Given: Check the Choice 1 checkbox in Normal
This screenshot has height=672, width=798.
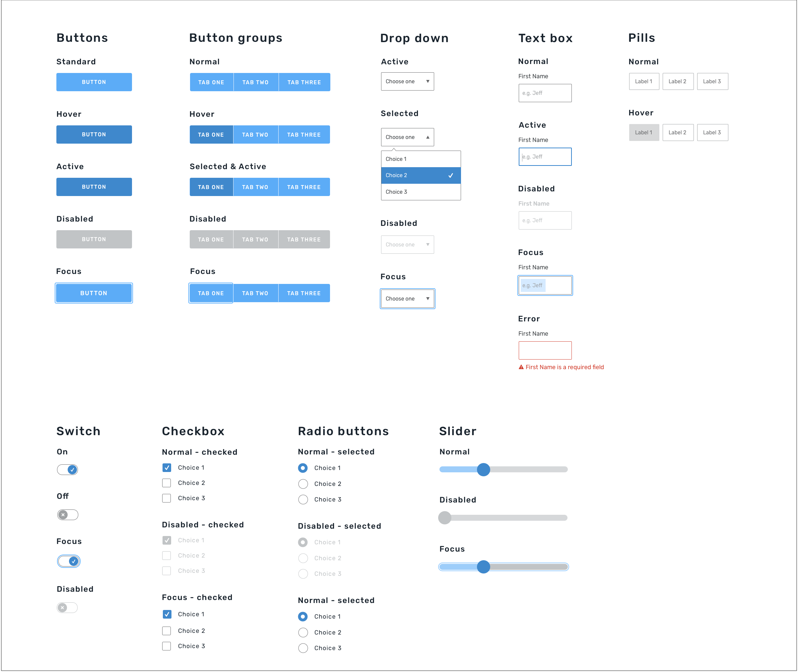Looking at the screenshot, I should [x=167, y=467].
